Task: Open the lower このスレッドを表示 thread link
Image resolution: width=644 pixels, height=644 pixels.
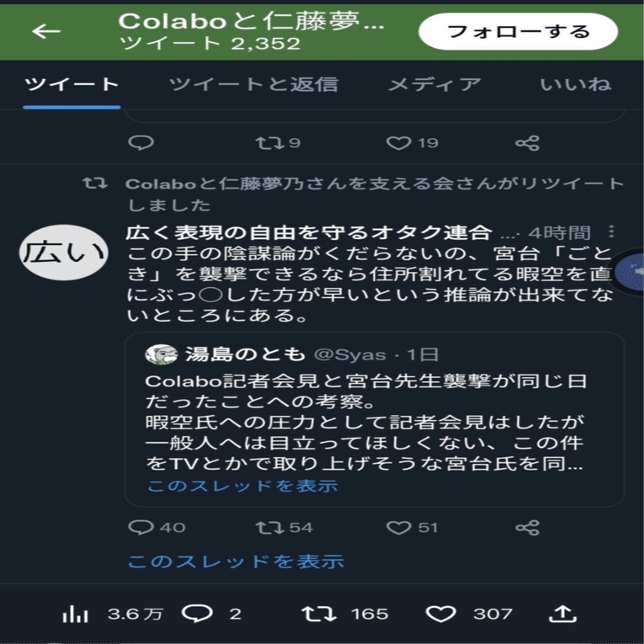Action: coord(236,561)
